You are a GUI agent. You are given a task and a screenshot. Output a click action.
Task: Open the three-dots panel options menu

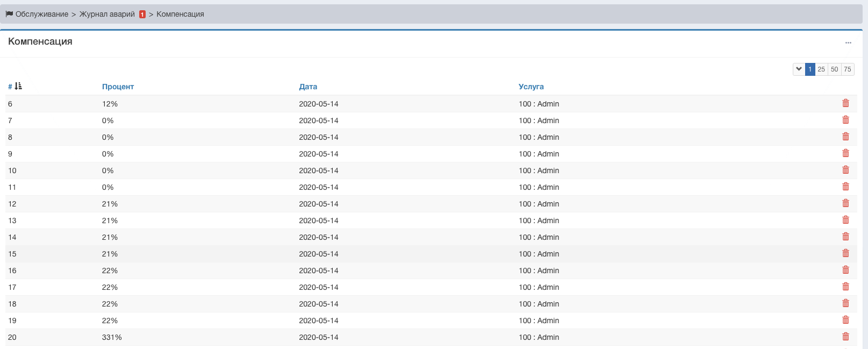(x=848, y=42)
